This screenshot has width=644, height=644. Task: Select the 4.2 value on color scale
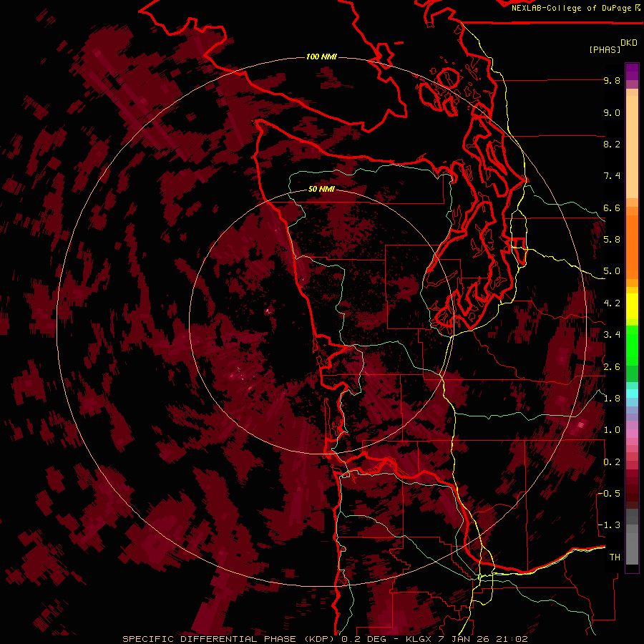[x=612, y=303]
